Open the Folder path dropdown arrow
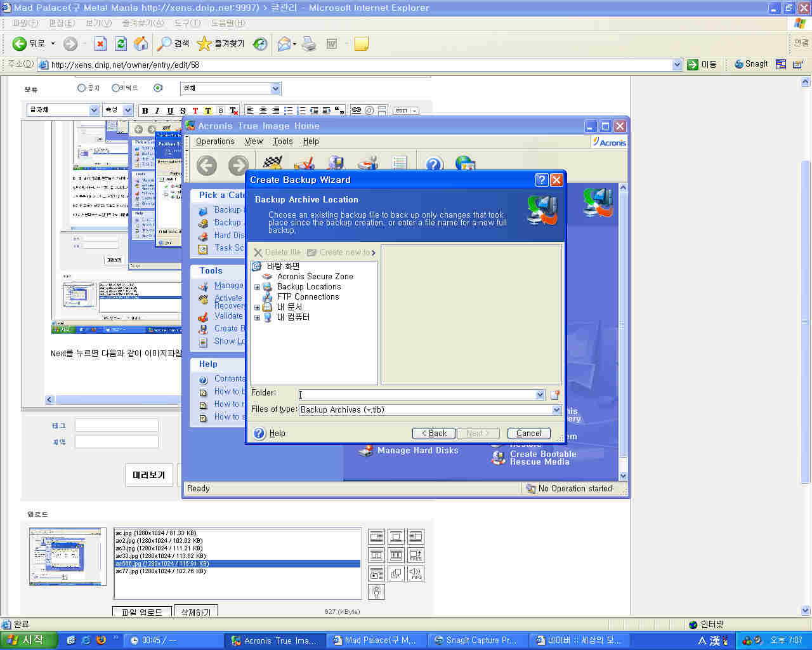The height and width of the screenshot is (650, 812). click(540, 395)
